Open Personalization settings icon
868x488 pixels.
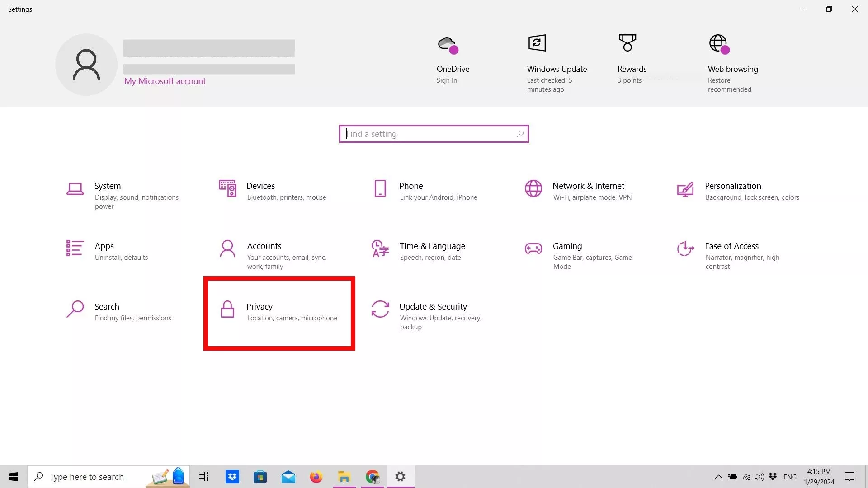(x=685, y=189)
